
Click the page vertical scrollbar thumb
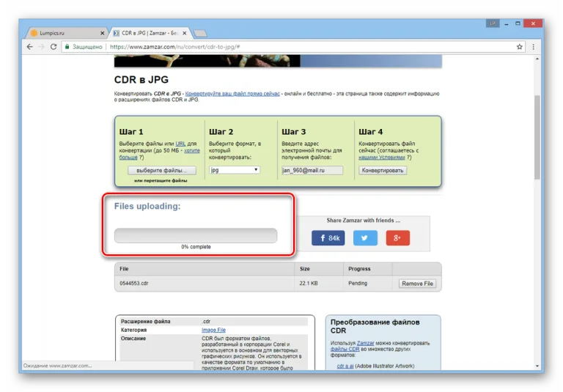click(537, 137)
